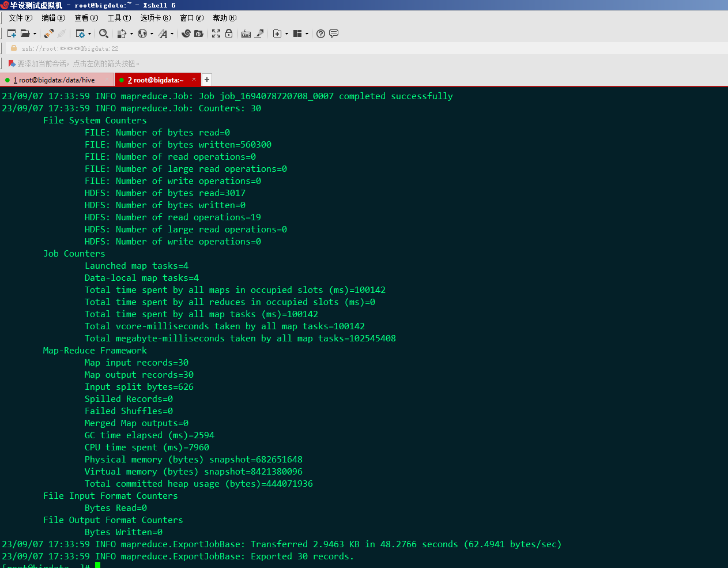The width and height of the screenshot is (728, 568).
Task: Open the 文件 (File) menu
Action: (x=20, y=18)
